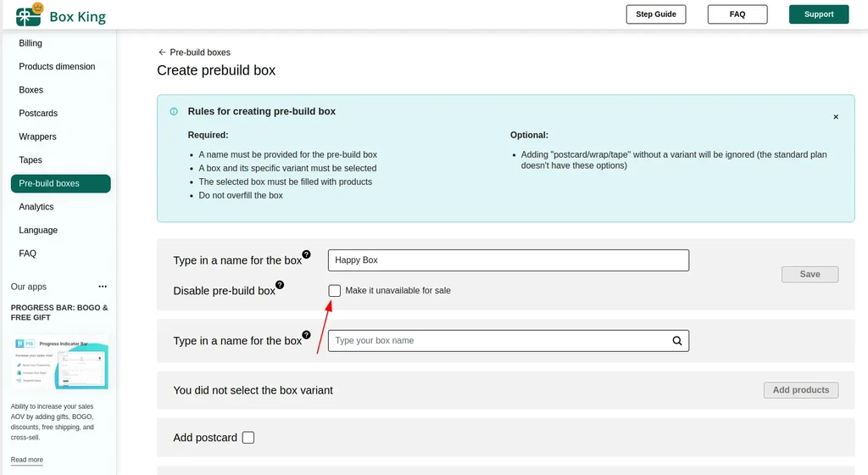Go to Language settings in the sidebar
The image size is (868, 475).
tap(38, 230)
